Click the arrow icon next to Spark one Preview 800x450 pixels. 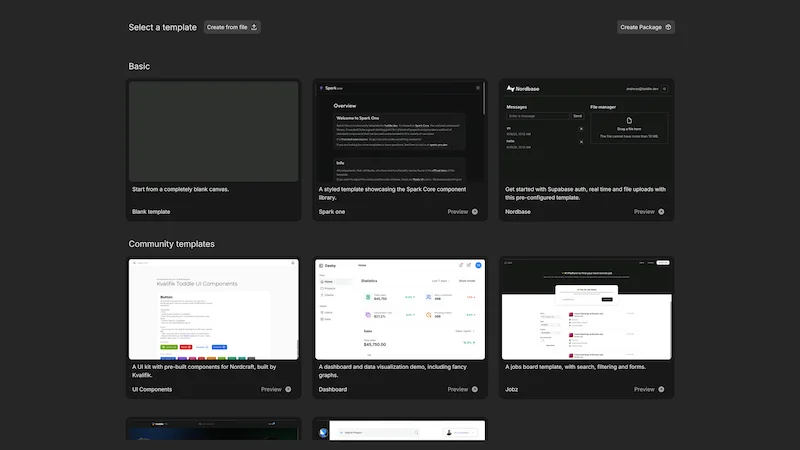(x=474, y=212)
